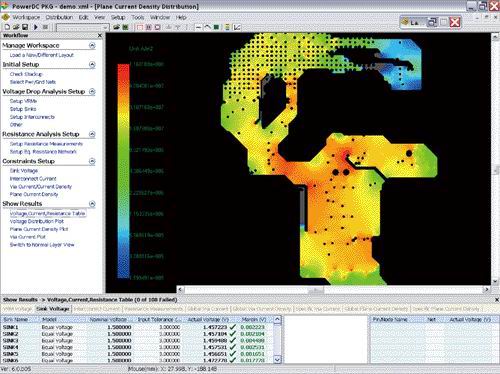Collapse the Voltage Drop Analysis Setup section
The height and width of the screenshot is (374, 500).
point(92,91)
